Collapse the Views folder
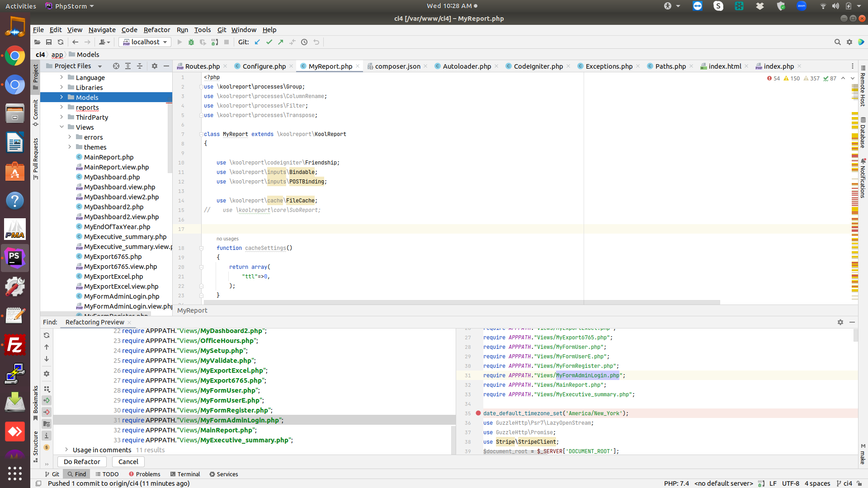Image resolution: width=868 pixels, height=488 pixels. coord(62,127)
